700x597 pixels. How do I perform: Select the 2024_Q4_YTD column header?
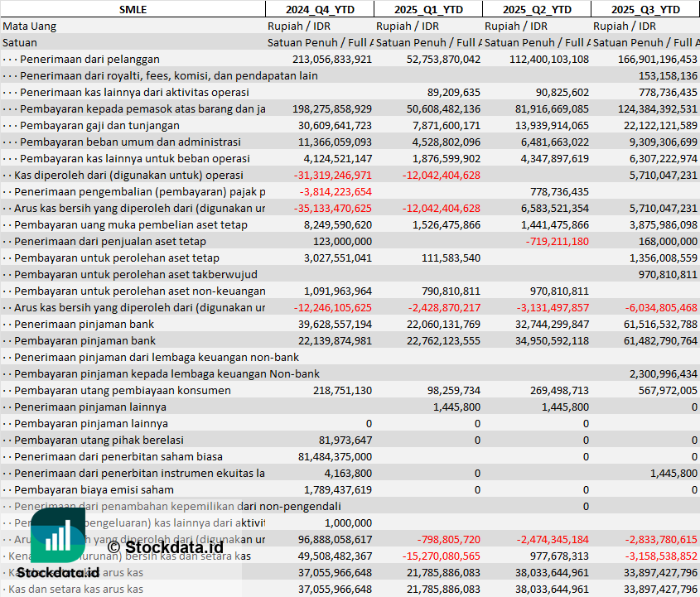tap(319, 9)
